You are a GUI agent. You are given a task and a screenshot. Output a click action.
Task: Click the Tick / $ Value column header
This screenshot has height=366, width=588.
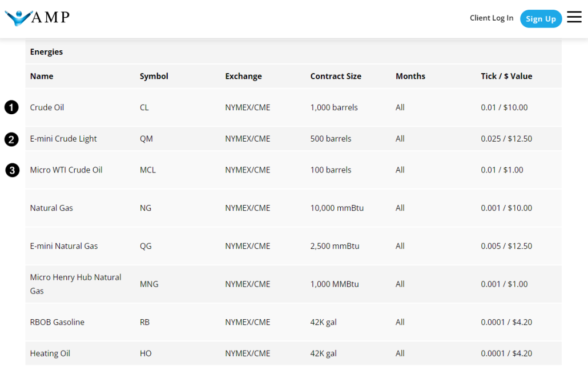point(506,76)
